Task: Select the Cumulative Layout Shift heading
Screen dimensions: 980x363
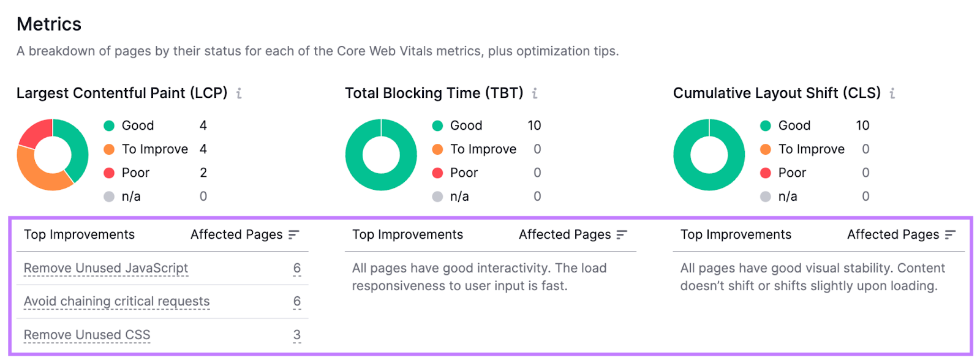Action: (776, 93)
